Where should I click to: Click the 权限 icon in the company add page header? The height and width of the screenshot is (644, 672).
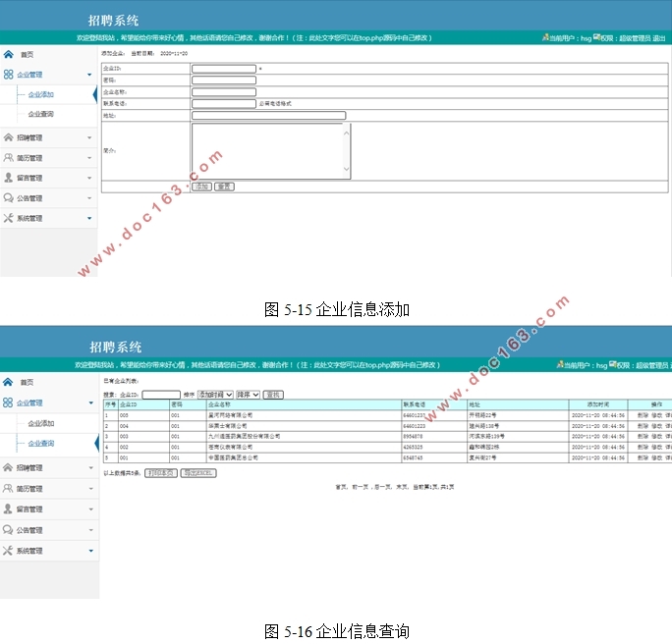pos(596,37)
